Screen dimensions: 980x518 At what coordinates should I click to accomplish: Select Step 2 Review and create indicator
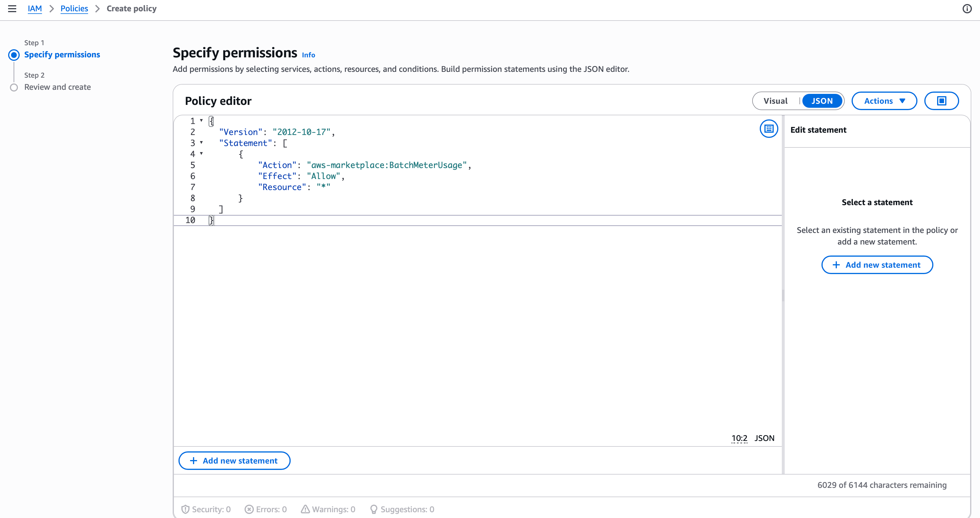coord(14,87)
